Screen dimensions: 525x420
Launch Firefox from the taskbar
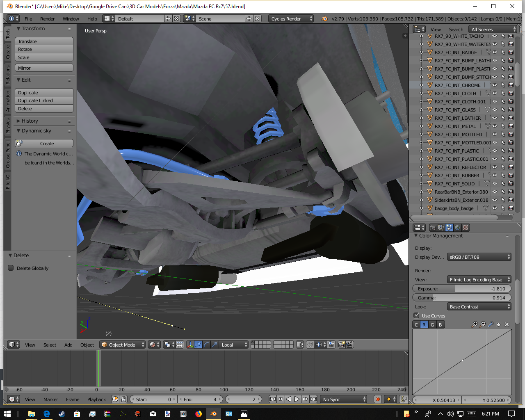199,414
